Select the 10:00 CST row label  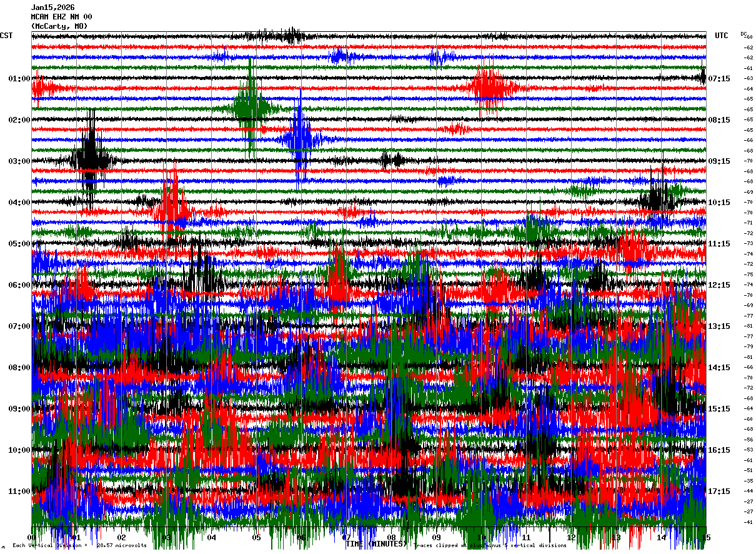[x=19, y=450]
